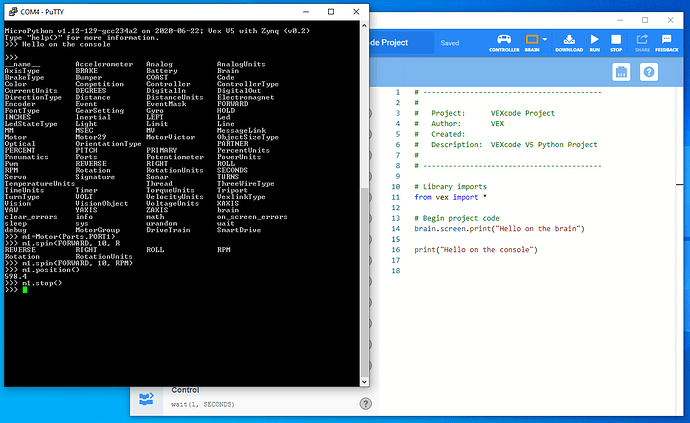Open the devices/port setup icon
Image resolution: width=690 pixels, height=423 pixels.
click(621, 72)
